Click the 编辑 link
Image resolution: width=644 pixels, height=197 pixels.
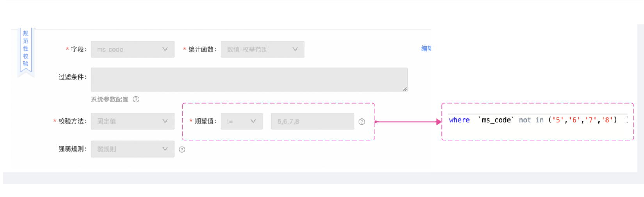point(426,48)
